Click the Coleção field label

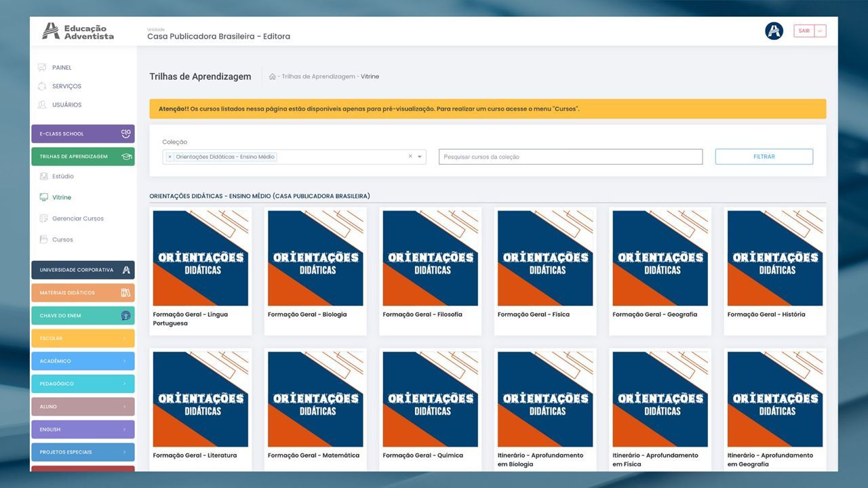point(174,142)
